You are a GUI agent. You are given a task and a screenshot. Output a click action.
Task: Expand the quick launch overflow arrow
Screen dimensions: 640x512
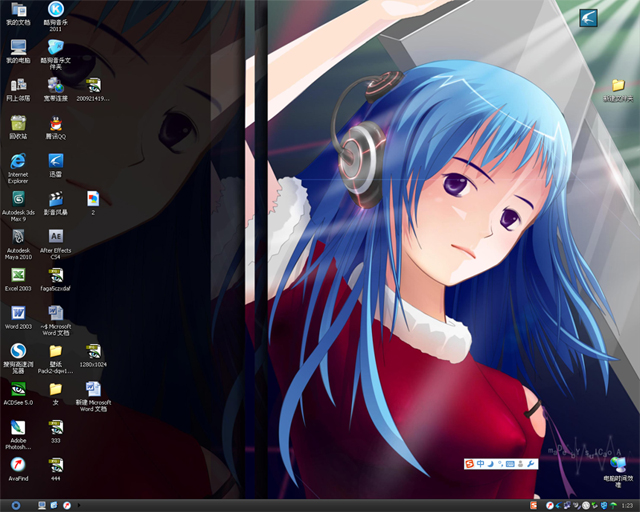point(79,505)
